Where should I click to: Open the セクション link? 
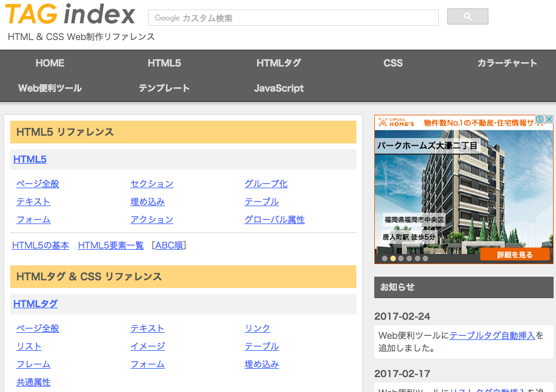pos(152,183)
